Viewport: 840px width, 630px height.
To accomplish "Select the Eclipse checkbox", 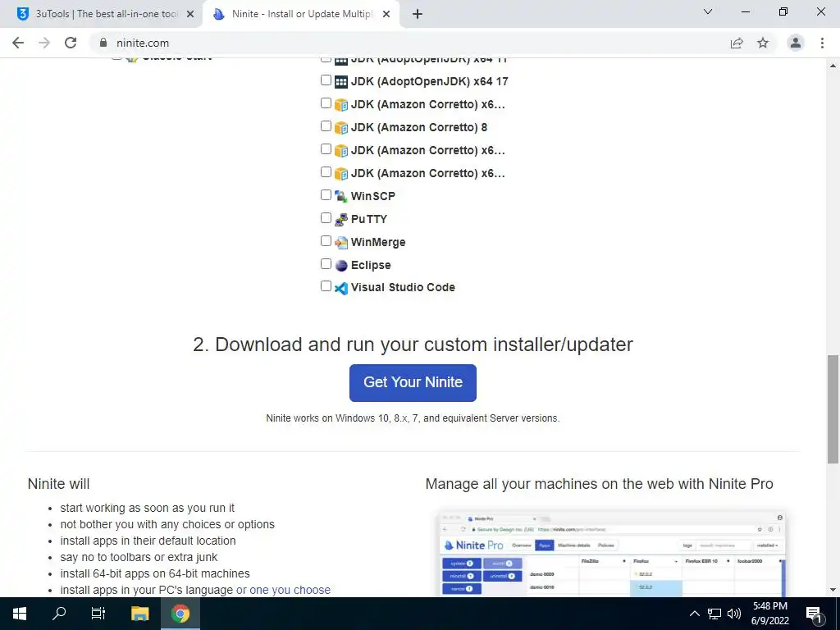I will pos(326,264).
